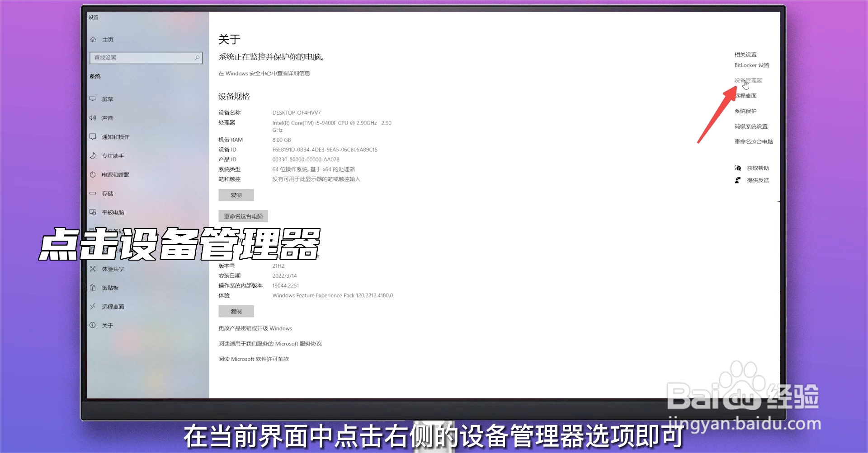Open 通知和操作 in the sidebar
Viewport: 868px width, 453px height.
click(115, 137)
